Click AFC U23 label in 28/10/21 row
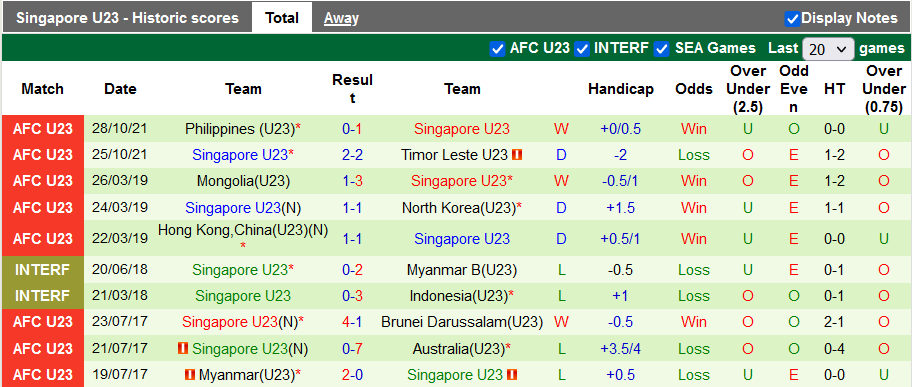This screenshot has width=912, height=387. coord(42,129)
